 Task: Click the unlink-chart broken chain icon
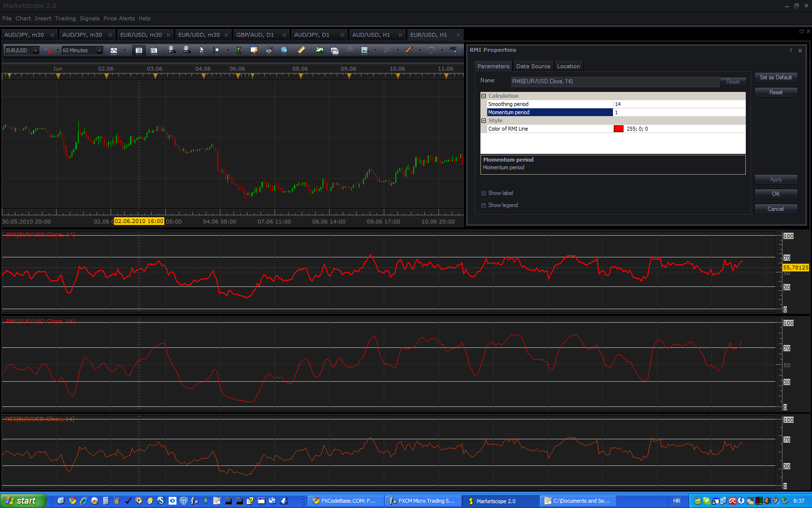(x=47, y=50)
